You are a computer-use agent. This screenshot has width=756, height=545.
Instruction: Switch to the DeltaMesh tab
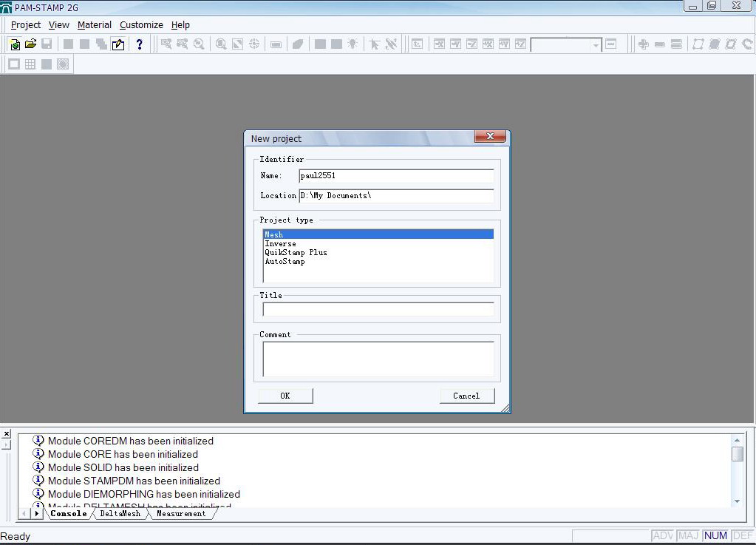tap(120, 514)
